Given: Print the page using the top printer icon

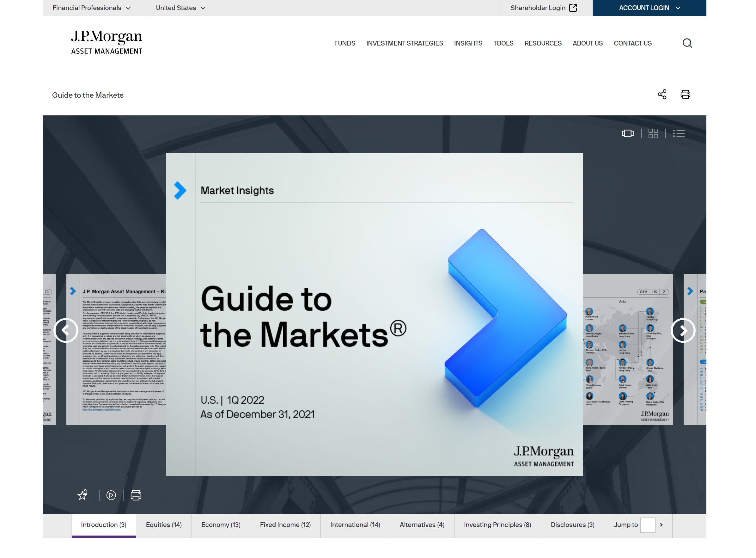Looking at the screenshot, I should pos(686,94).
